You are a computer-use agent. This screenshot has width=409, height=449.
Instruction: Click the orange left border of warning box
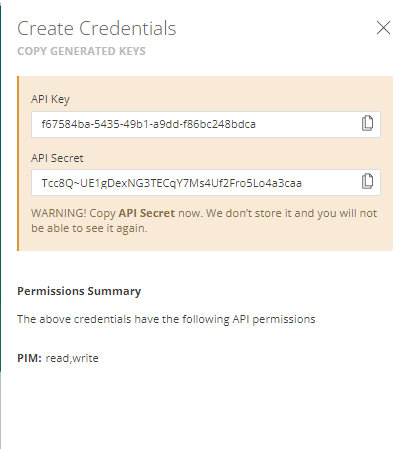click(18, 163)
